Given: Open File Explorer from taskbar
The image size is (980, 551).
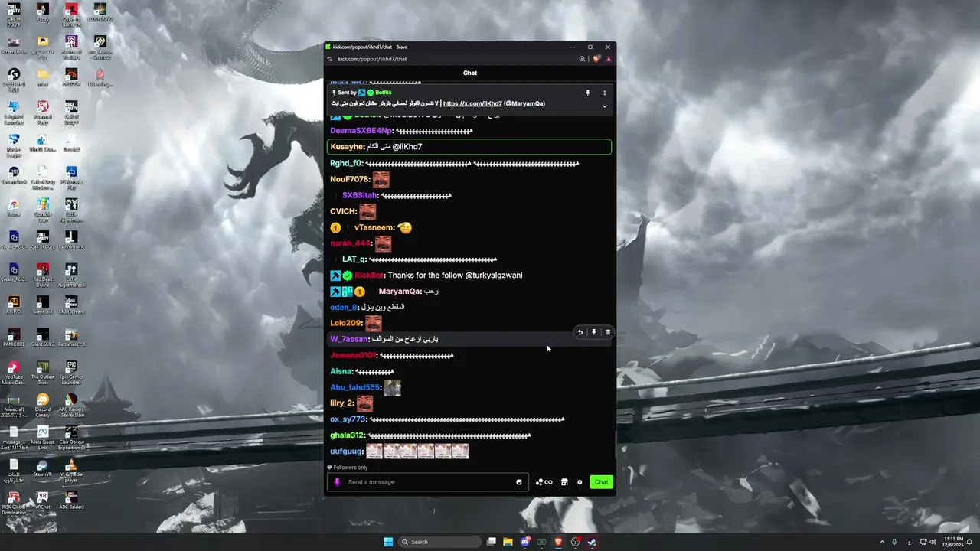Looking at the screenshot, I should pos(508,542).
